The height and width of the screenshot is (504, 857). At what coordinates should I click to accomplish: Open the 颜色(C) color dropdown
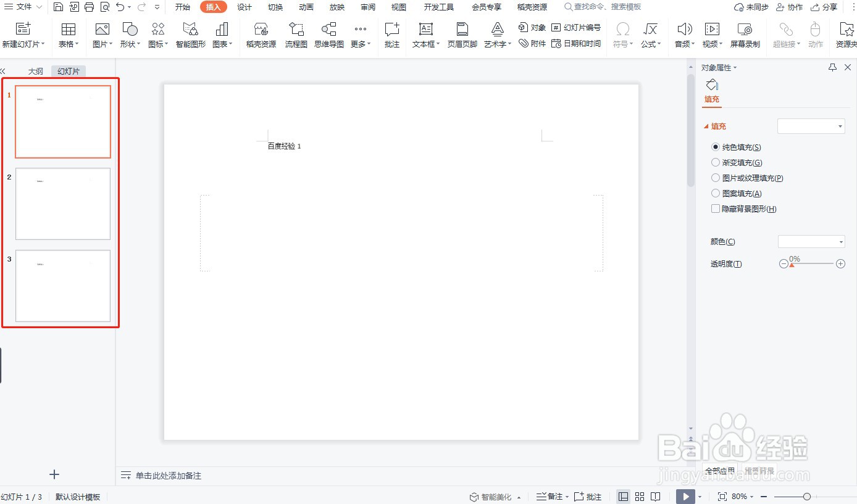[x=811, y=241]
